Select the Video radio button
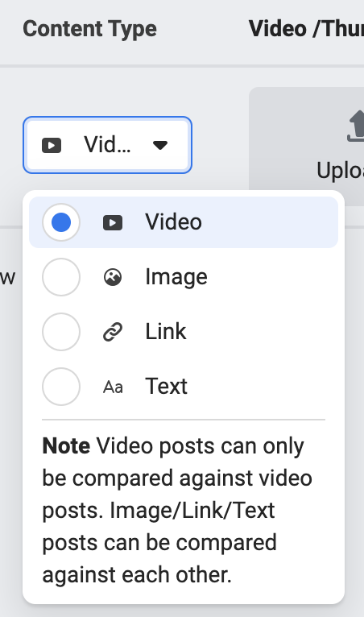The image size is (364, 617). [61, 222]
